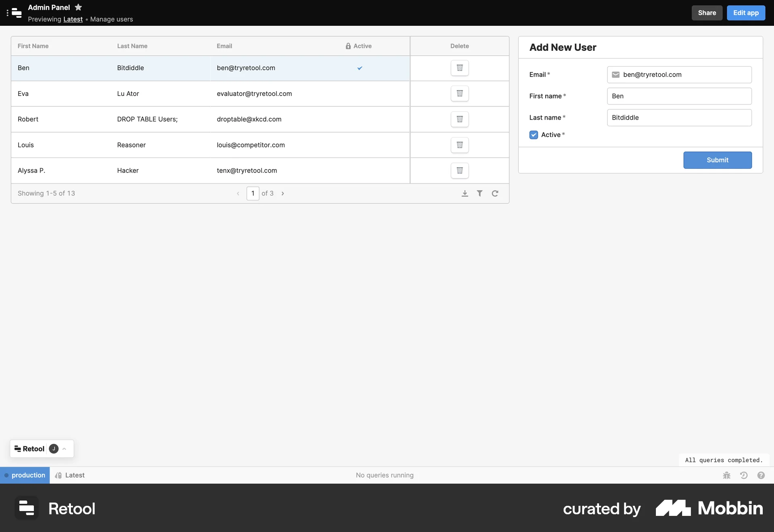Download the table data as CSV
The height and width of the screenshot is (532, 774).
click(x=464, y=193)
